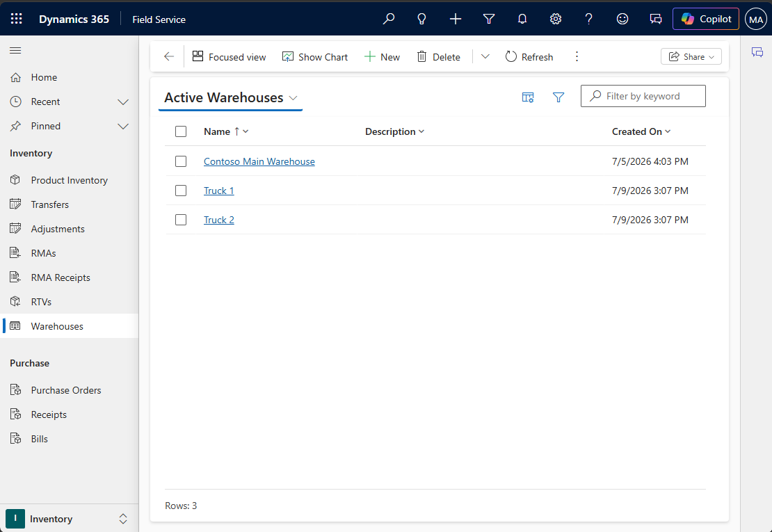Click the edit columns icon
The width and height of the screenshot is (772, 532).
tap(528, 97)
